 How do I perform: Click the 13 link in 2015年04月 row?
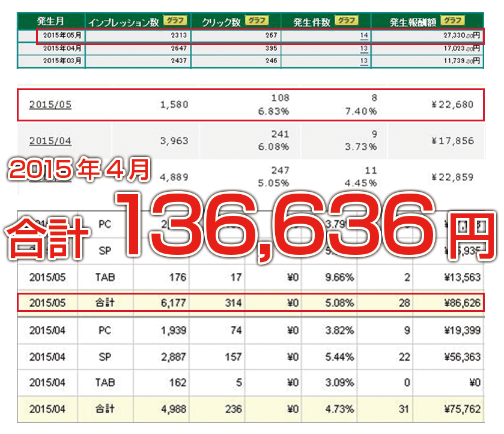pos(363,49)
